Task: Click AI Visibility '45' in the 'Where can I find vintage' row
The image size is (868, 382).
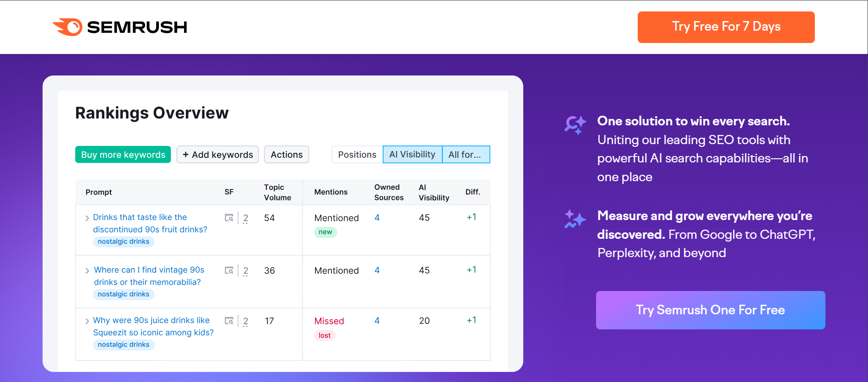Action: tap(424, 270)
